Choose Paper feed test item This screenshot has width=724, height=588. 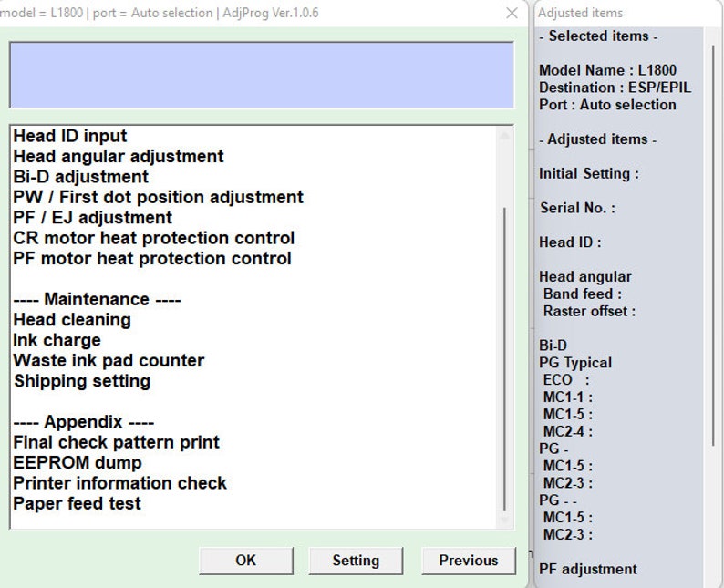[x=77, y=503]
